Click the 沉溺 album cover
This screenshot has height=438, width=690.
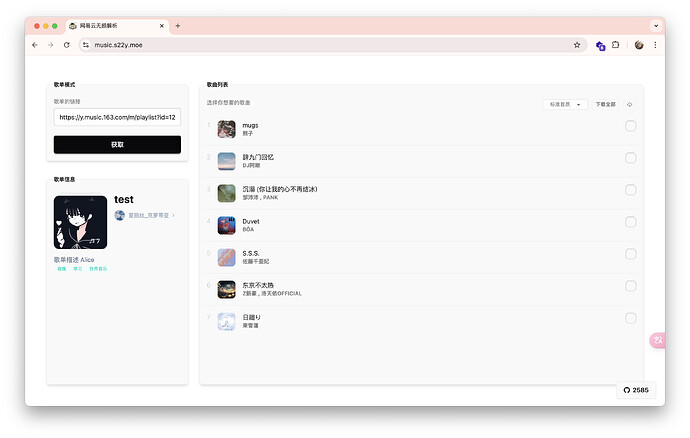(x=226, y=193)
